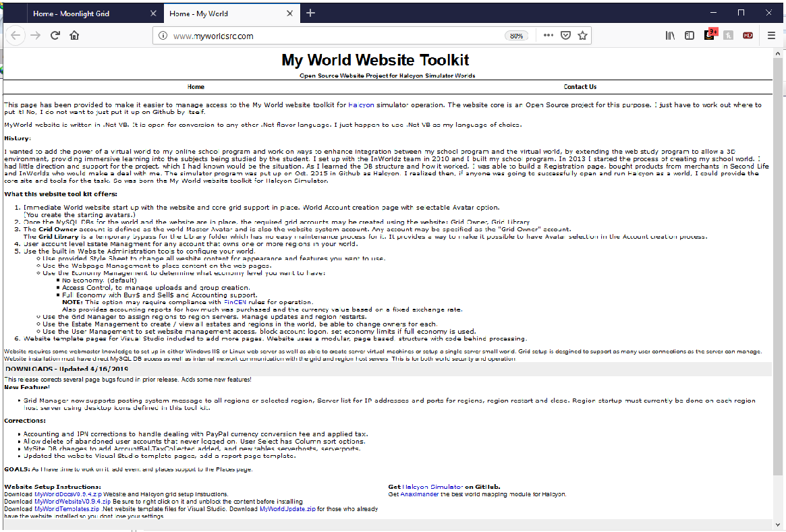Open the Home navigation item
Screen dimensions: 786x532
[x=196, y=87]
